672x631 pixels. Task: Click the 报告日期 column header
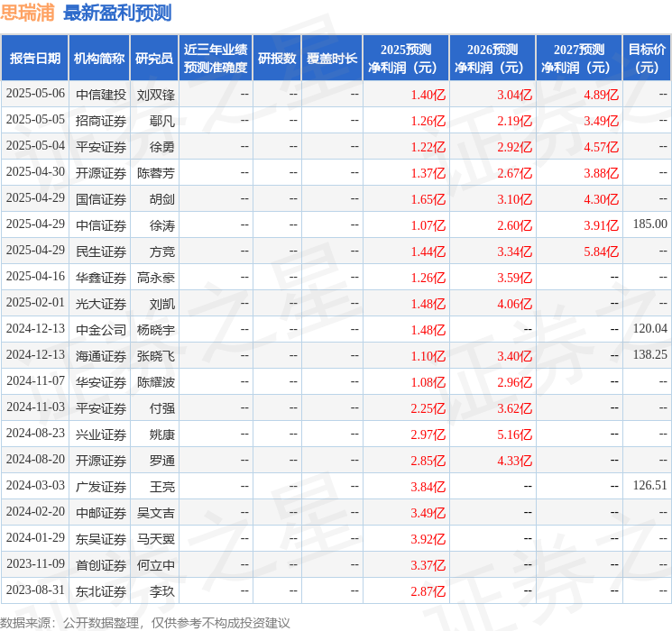[x=34, y=59]
